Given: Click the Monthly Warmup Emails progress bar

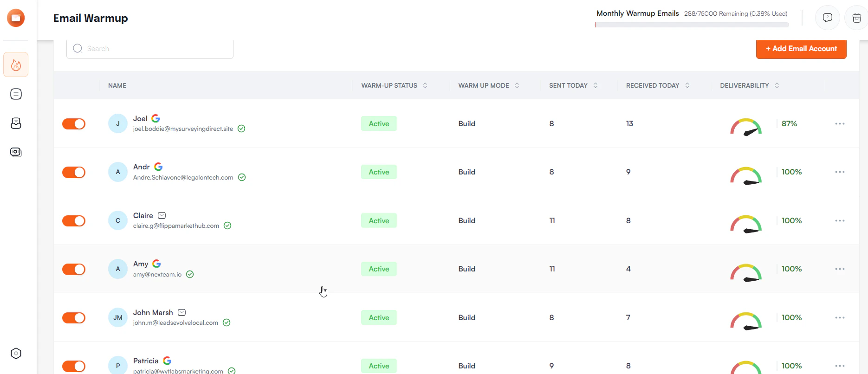Looking at the screenshot, I should (x=692, y=25).
